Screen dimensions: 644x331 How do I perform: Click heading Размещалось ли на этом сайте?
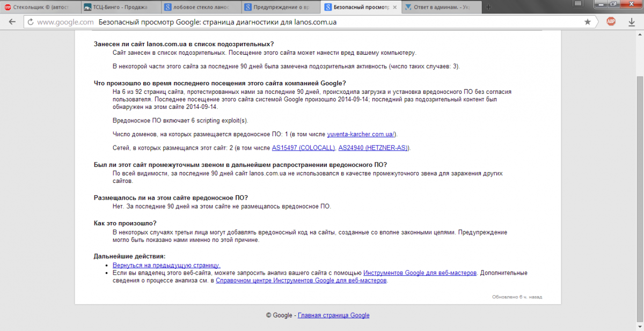[x=171, y=197]
